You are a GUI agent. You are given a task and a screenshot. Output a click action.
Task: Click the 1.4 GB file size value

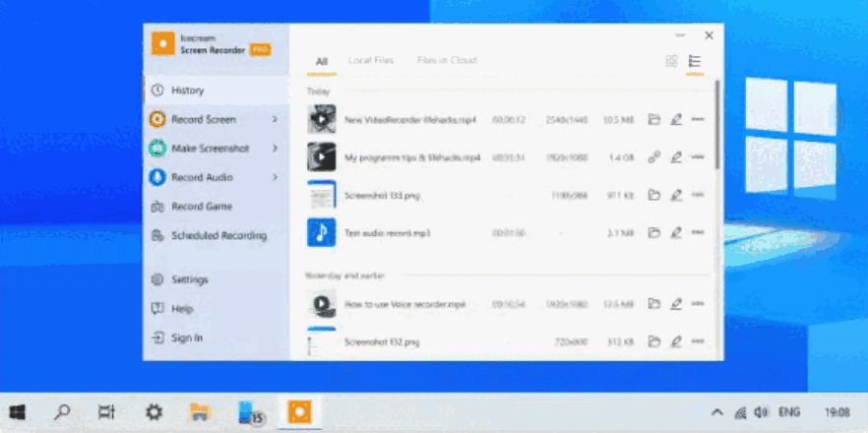[621, 157]
